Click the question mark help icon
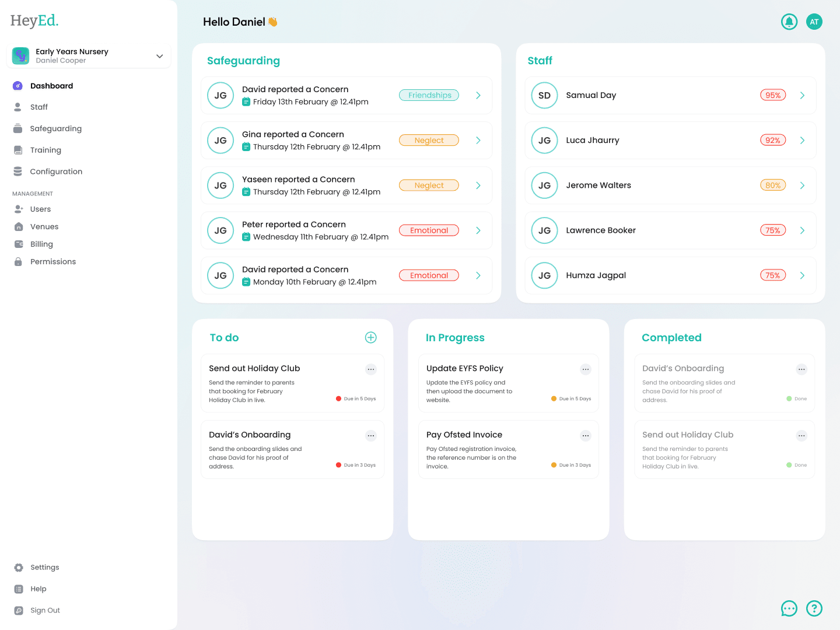The height and width of the screenshot is (630, 840). [814, 608]
